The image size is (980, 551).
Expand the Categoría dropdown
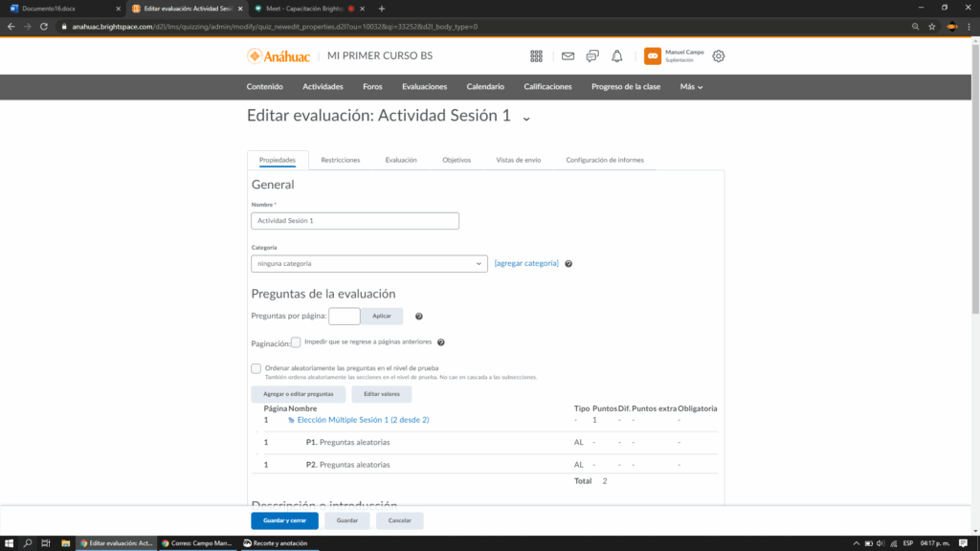[x=369, y=264]
